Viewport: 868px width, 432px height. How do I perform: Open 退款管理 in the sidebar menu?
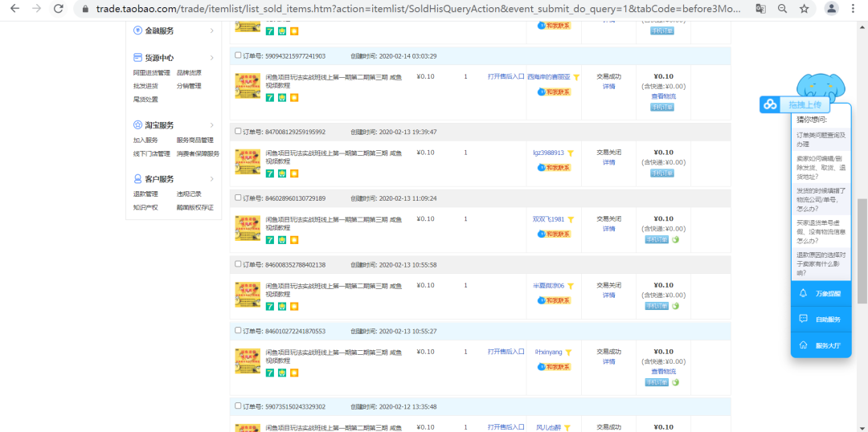pyautogui.click(x=145, y=194)
